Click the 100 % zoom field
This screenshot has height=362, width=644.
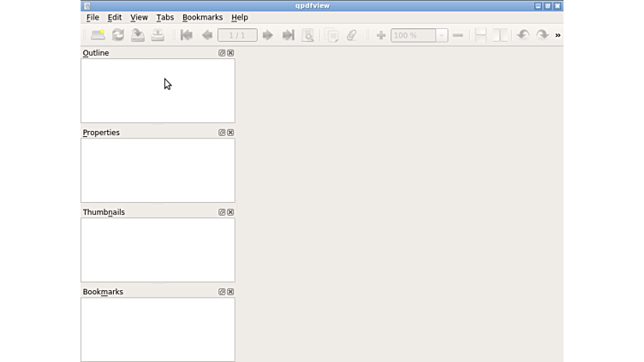413,35
